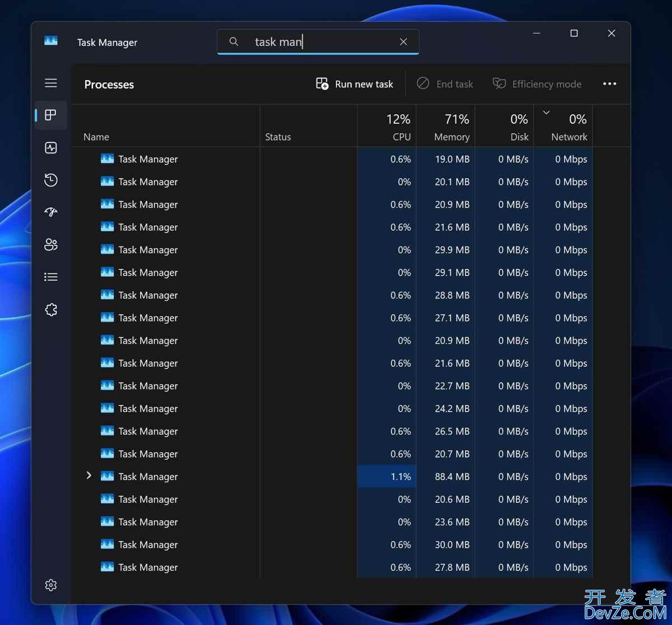Open the App history page
This screenshot has width=672, height=625.
pos(50,180)
